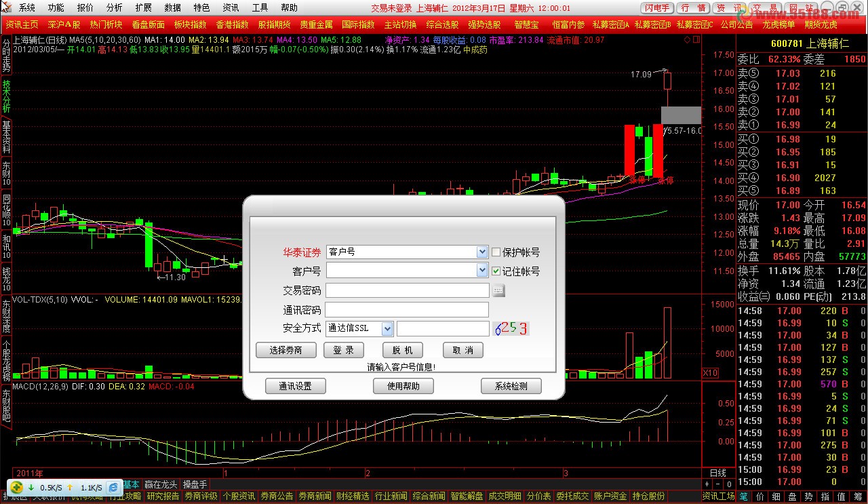This screenshot has width=868, height=504.
Task: Switch to 技术分析 side tab
Action: (x=6, y=96)
